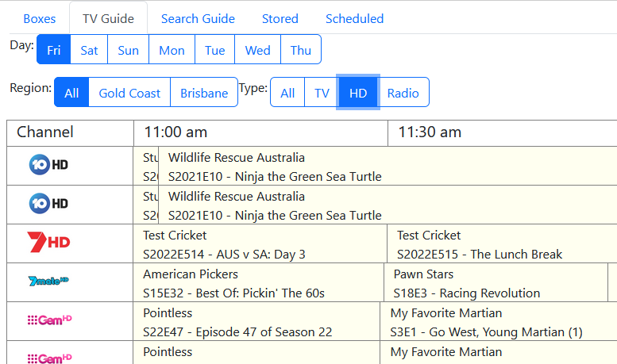Screen dimensions: 617x364
Task: Open American Pickers Best Of: Pickin' The 60s
Action: tap(259, 282)
